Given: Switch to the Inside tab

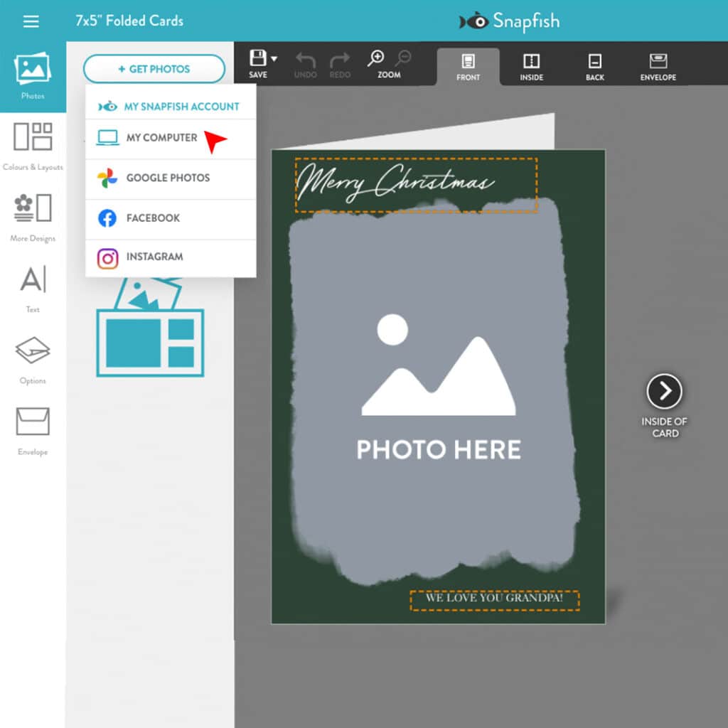Looking at the screenshot, I should [530, 65].
